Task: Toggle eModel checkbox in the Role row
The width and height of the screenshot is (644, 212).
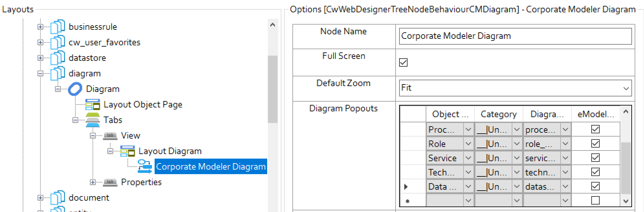Action: (595, 144)
